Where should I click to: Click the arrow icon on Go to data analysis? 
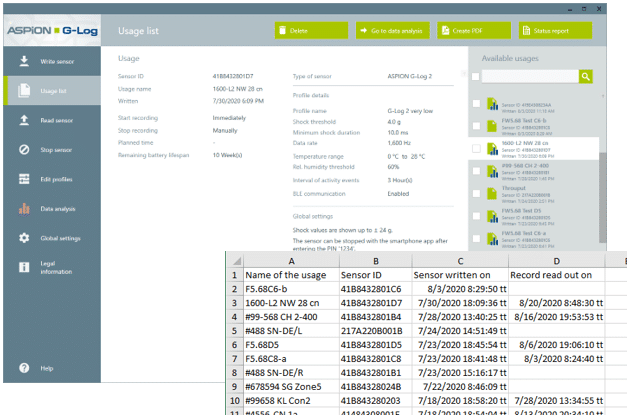364,31
